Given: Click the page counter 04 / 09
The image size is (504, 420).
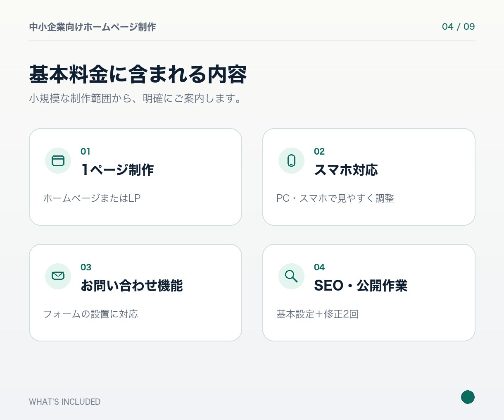Looking at the screenshot, I should point(458,26).
